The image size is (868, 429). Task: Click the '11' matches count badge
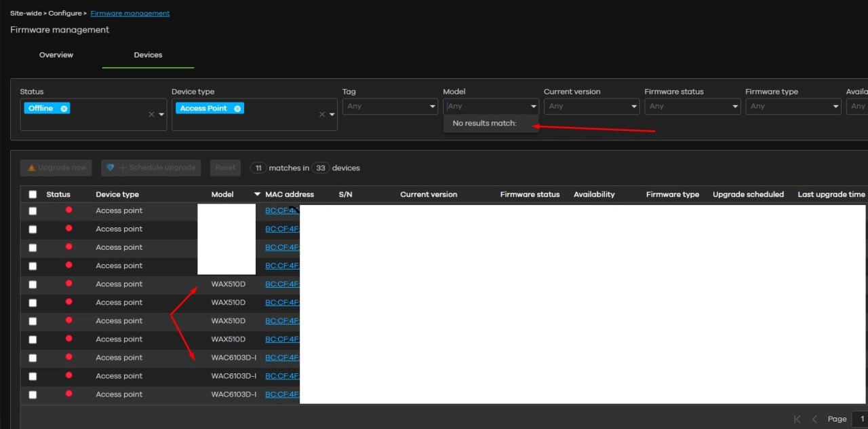[x=258, y=168]
